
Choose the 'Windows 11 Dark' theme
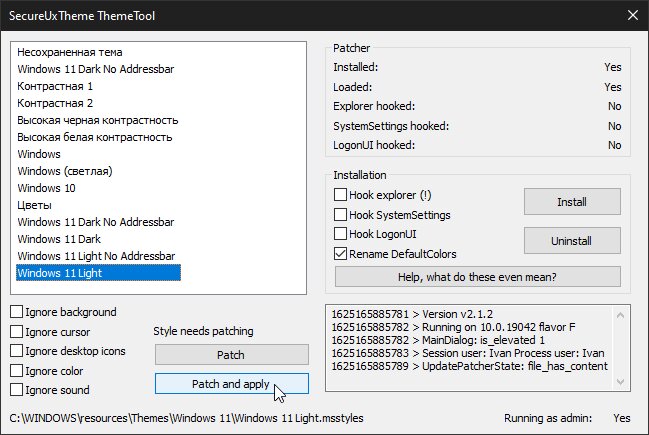[59, 239]
